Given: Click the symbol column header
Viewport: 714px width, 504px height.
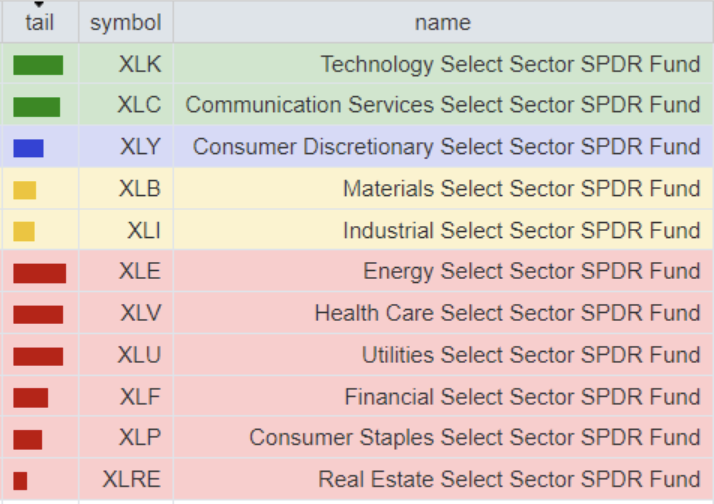Looking at the screenshot, I should (x=125, y=22).
